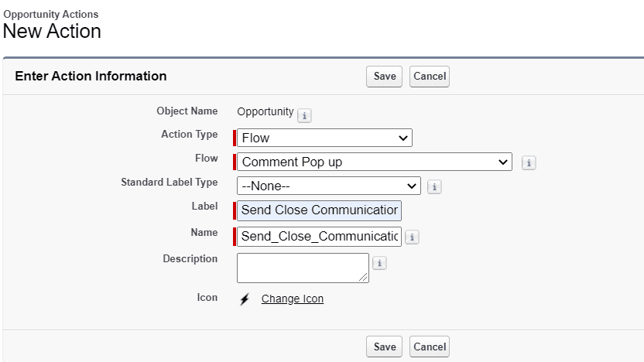Screen dimensions: 644x362
Task: Click inside the Description text area
Action: [x=303, y=268]
